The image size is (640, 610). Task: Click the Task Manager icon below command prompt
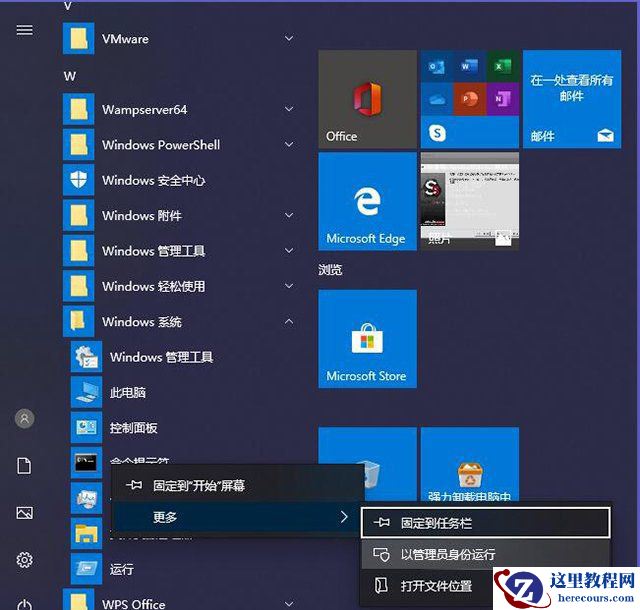click(86, 498)
